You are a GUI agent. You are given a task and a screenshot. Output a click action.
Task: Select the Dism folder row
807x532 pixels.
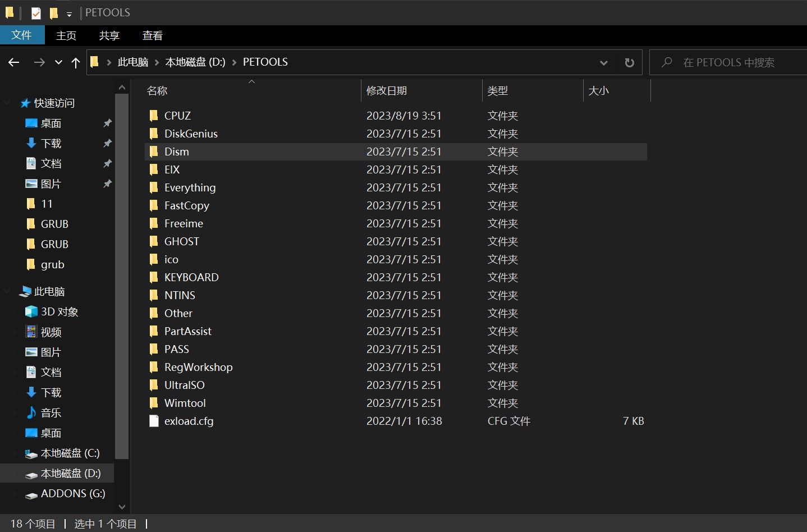point(396,152)
